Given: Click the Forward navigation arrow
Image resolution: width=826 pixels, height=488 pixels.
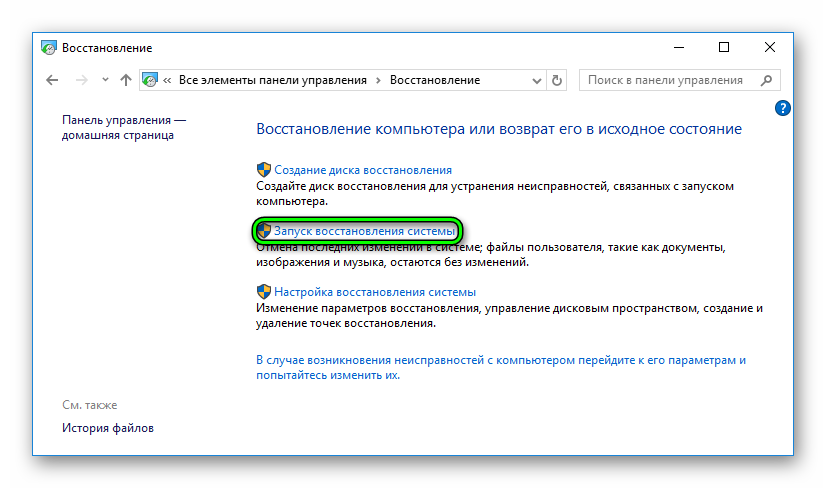Looking at the screenshot, I should (x=81, y=80).
